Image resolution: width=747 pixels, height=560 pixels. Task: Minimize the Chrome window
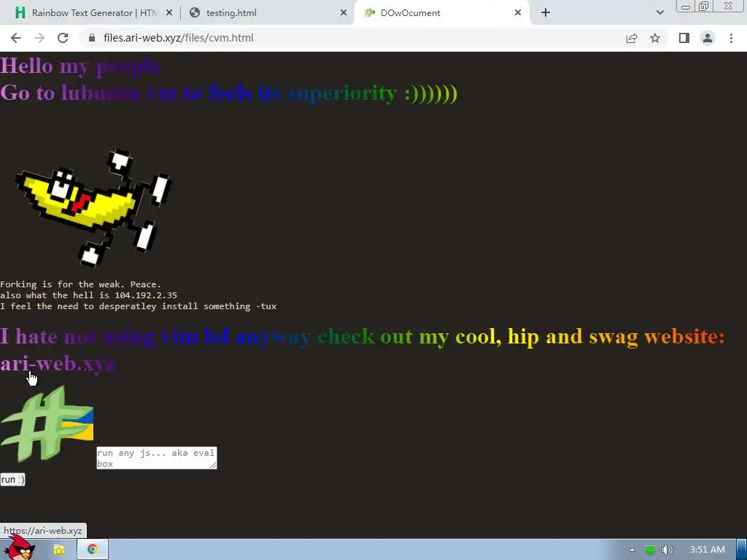click(x=686, y=7)
